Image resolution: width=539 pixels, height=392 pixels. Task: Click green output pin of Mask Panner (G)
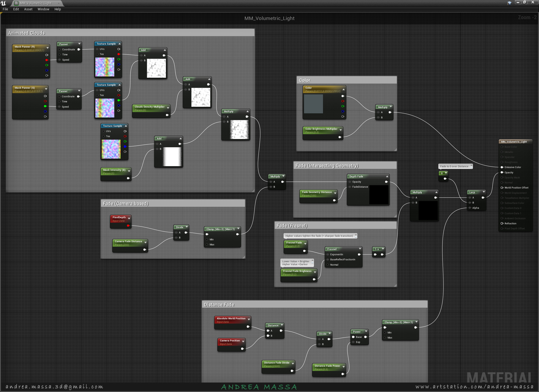[45, 106]
